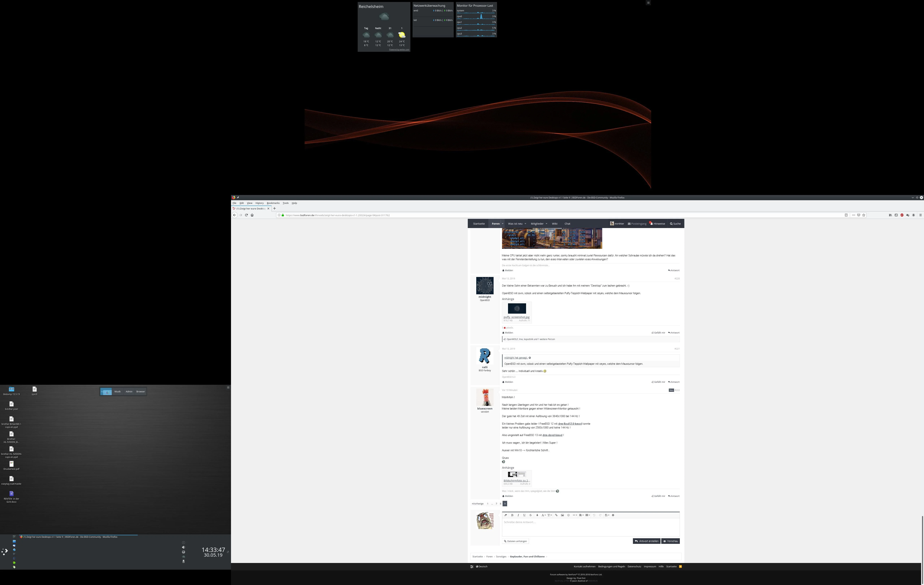Click the RSS feed icon in the forum footer
This screenshot has height=585, width=924.
click(680, 567)
